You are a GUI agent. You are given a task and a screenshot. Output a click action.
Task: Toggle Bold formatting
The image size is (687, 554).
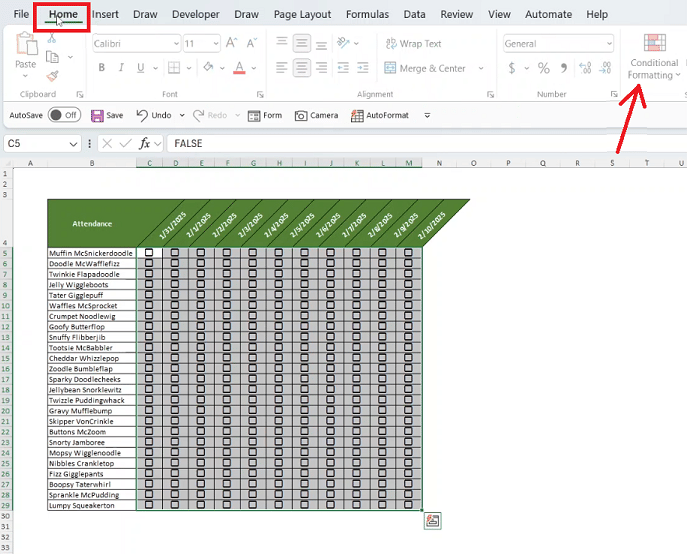(x=102, y=67)
